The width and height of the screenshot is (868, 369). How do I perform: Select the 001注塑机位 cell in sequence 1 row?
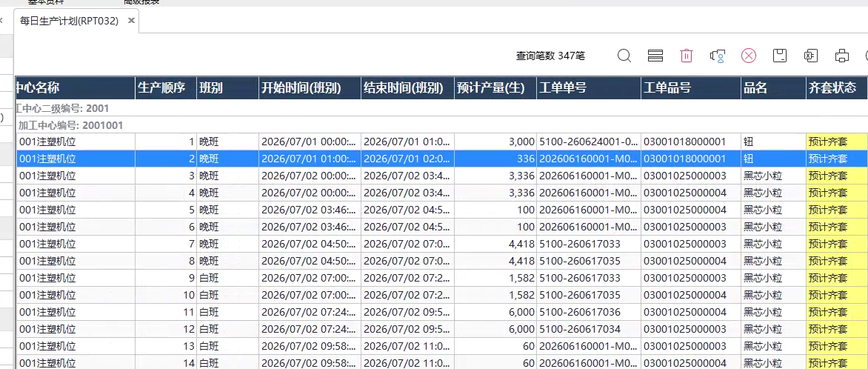(76, 142)
